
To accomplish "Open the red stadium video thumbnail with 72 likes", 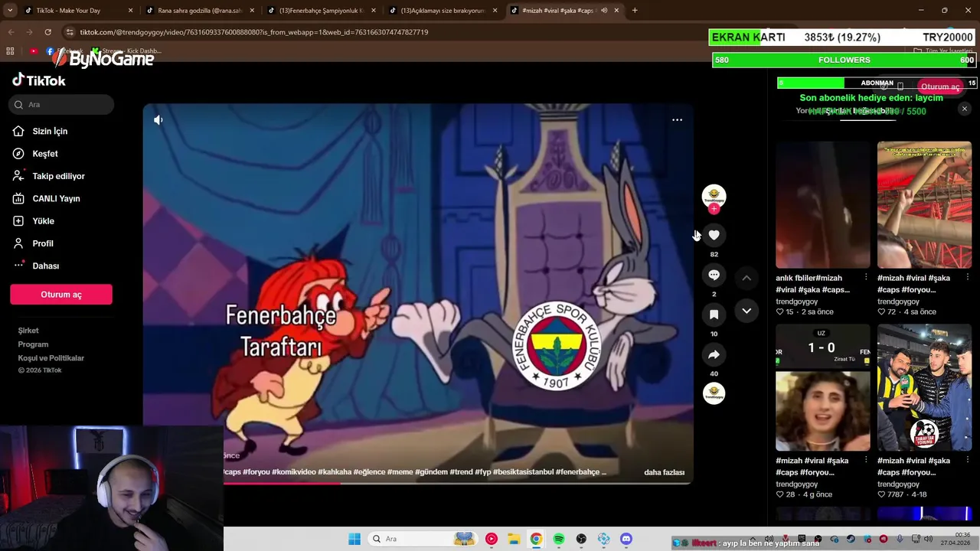I will pyautogui.click(x=924, y=204).
